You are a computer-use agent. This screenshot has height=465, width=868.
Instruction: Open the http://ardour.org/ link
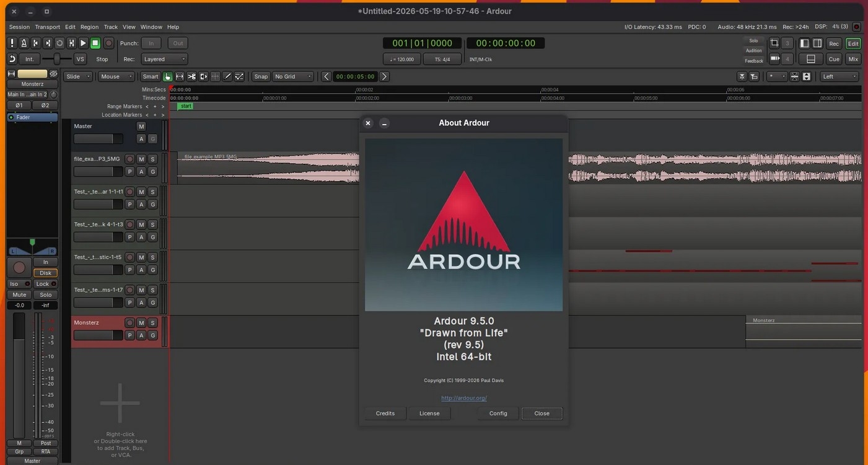(464, 398)
